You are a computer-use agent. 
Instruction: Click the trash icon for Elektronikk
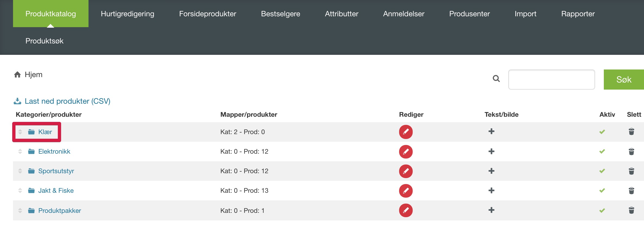[x=631, y=151]
